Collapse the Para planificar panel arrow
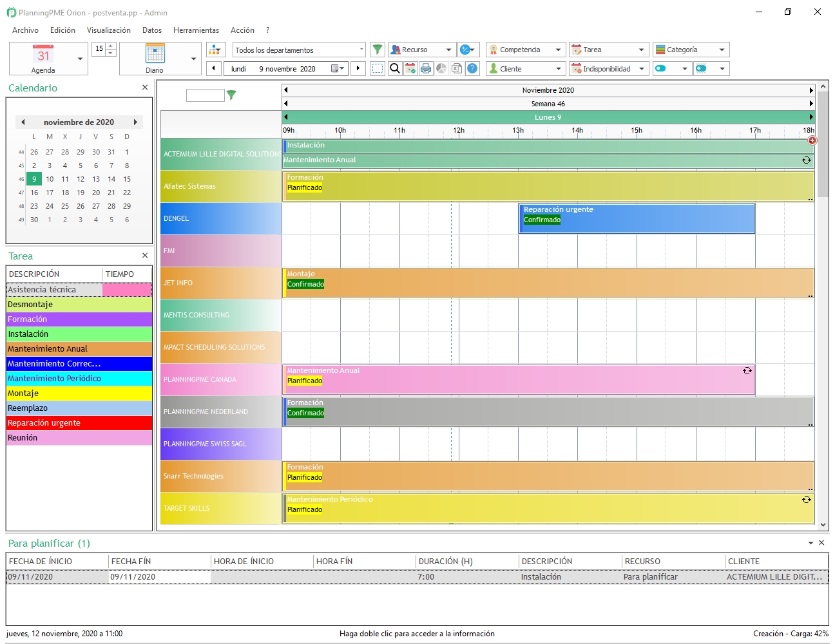This screenshot has width=835, height=644. pos(811,544)
